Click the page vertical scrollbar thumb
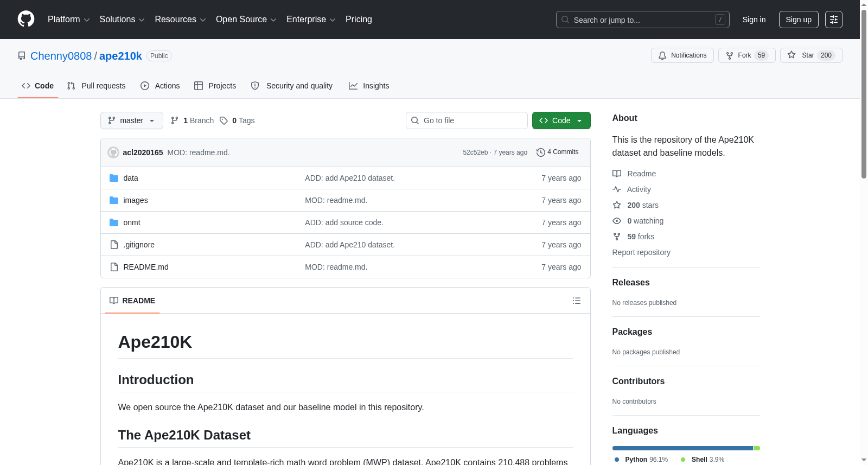868x465 pixels. coord(864,93)
